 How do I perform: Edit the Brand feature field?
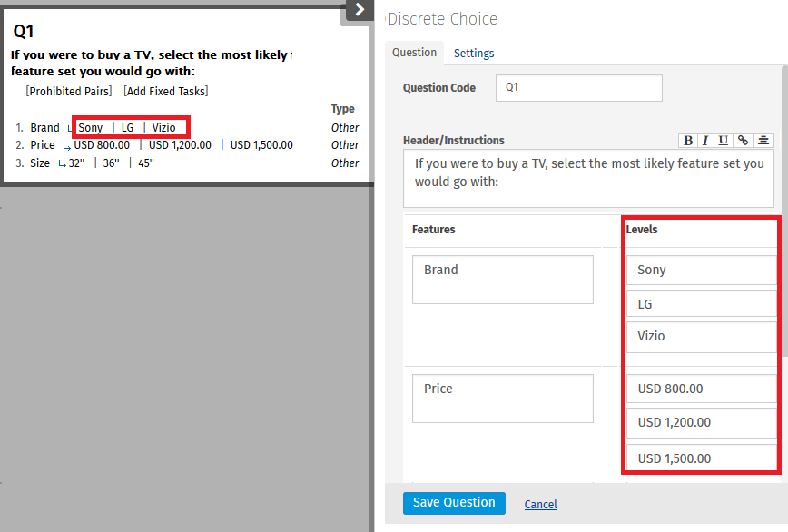click(x=502, y=280)
